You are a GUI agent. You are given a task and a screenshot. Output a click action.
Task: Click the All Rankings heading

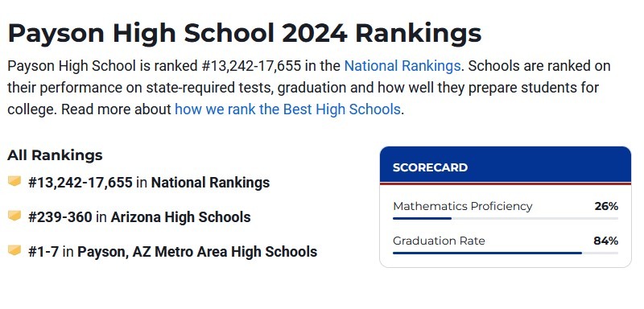(x=55, y=155)
